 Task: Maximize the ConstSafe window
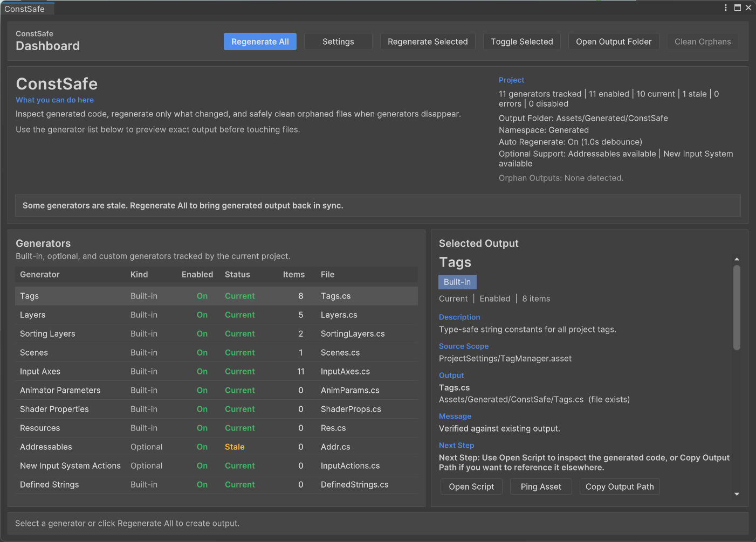tap(738, 8)
